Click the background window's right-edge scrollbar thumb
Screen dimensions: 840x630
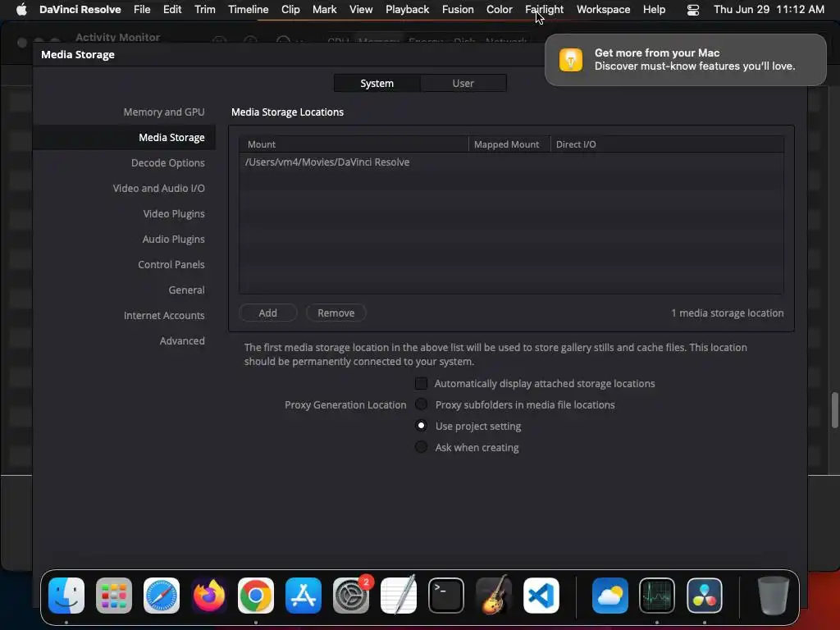pyautogui.click(x=834, y=410)
